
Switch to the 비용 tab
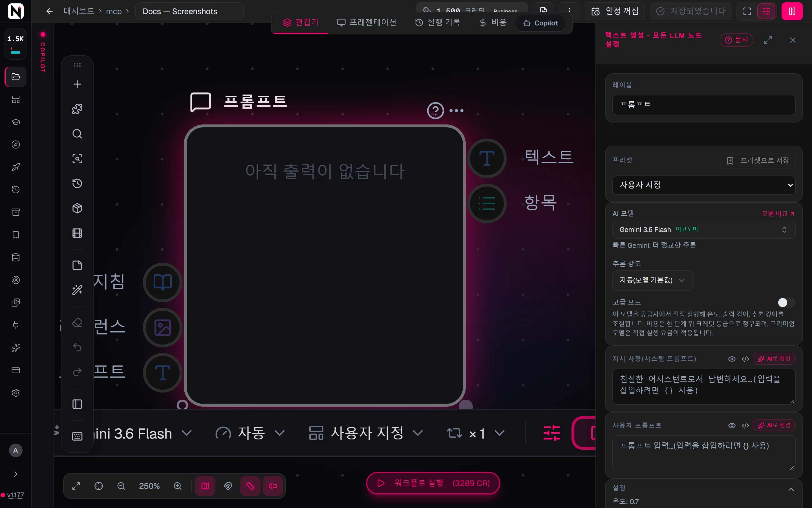coord(493,23)
